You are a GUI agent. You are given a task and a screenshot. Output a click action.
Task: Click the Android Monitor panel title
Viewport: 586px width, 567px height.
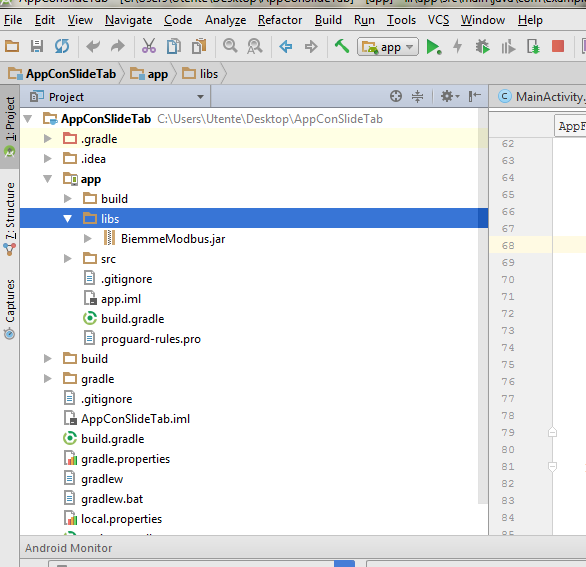click(x=68, y=548)
